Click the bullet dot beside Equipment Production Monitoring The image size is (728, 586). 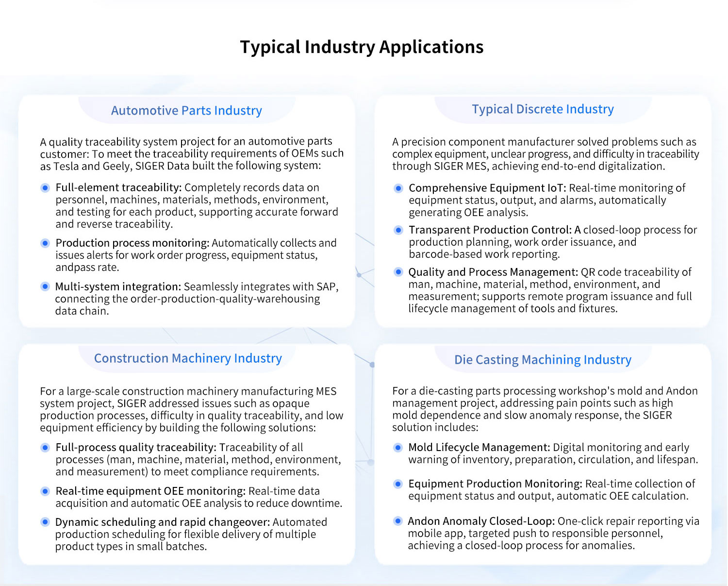pos(398,484)
